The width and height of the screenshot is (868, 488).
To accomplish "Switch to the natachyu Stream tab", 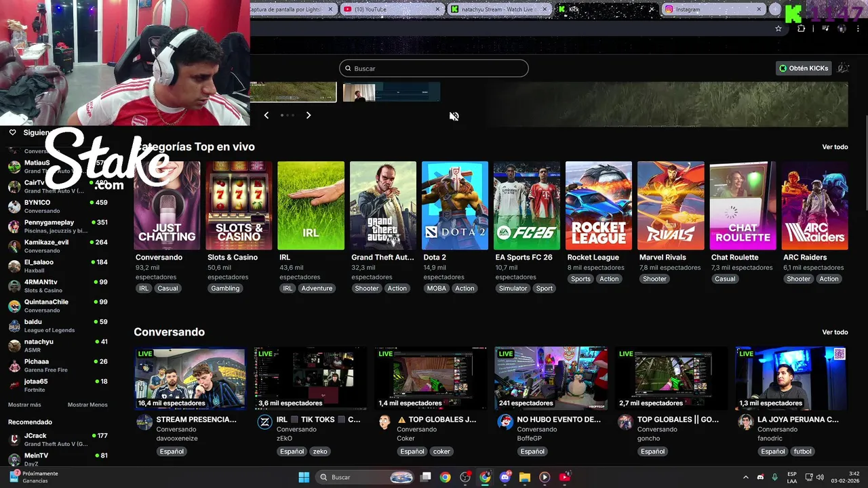I will click(498, 9).
